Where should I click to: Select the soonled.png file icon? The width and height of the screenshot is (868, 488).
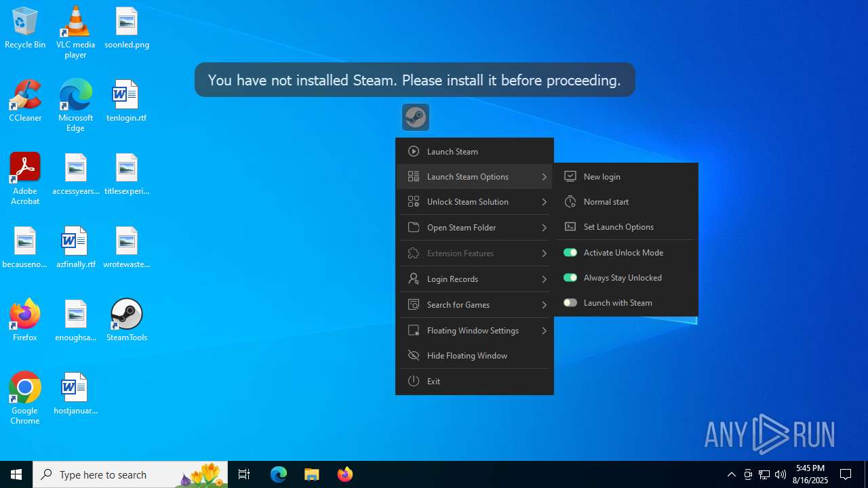coord(127,28)
